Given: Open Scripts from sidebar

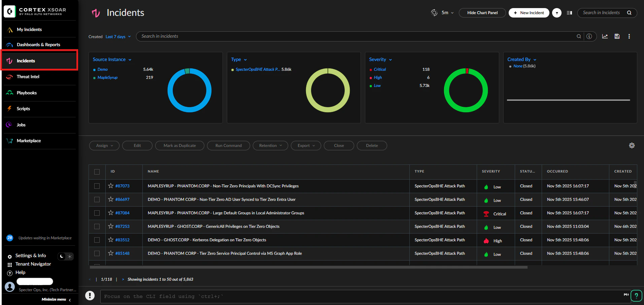Looking at the screenshot, I should 23,109.
